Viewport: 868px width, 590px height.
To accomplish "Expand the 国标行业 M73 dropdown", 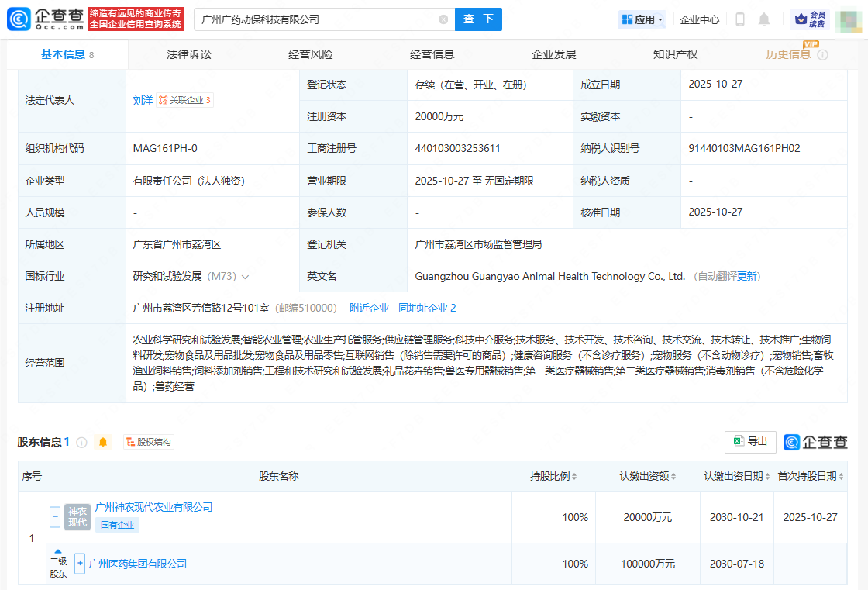I will pyautogui.click(x=245, y=275).
